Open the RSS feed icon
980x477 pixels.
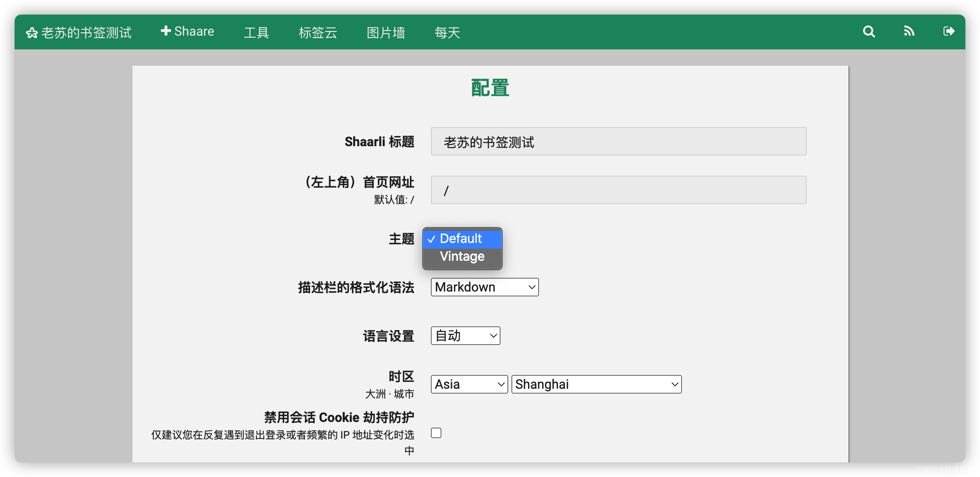[x=909, y=32]
